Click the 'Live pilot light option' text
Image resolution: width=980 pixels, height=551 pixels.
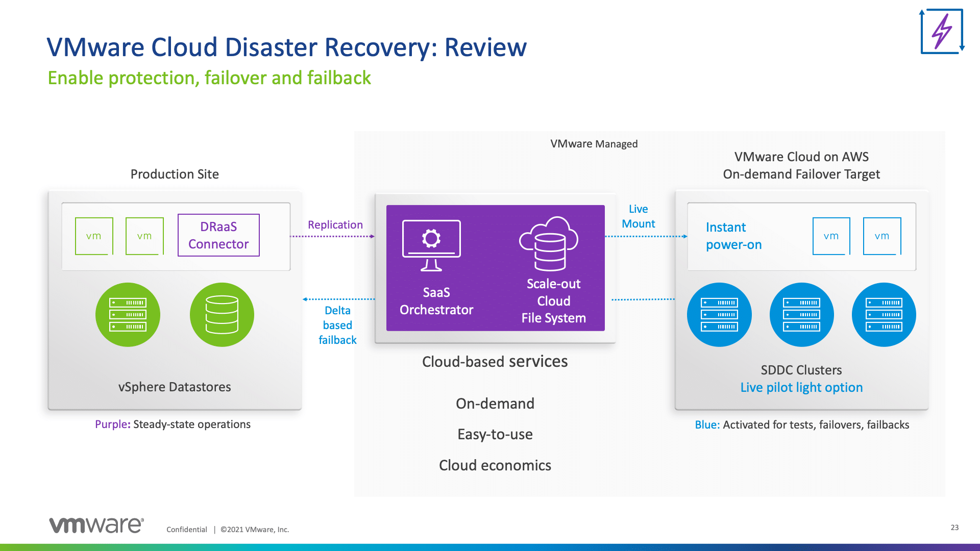801,387
